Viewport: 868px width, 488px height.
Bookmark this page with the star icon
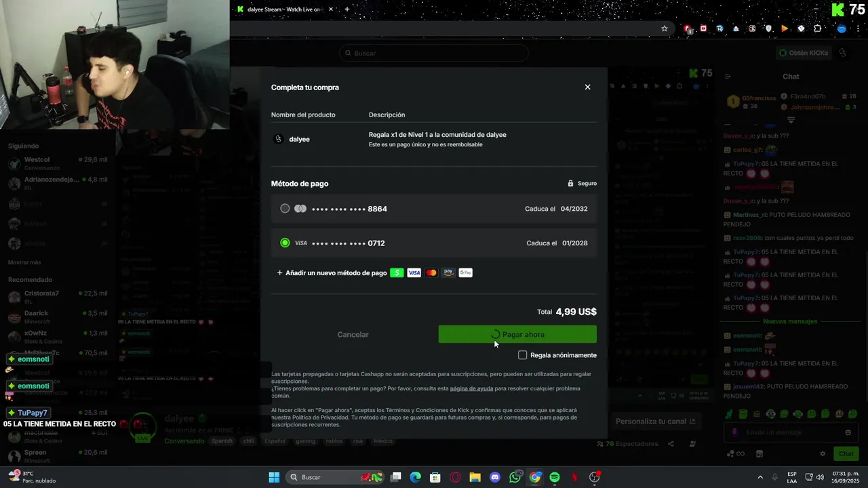pos(665,28)
